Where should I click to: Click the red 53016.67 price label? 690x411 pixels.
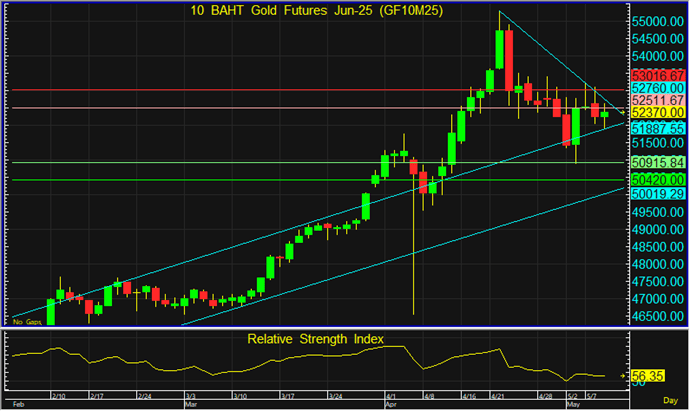658,75
